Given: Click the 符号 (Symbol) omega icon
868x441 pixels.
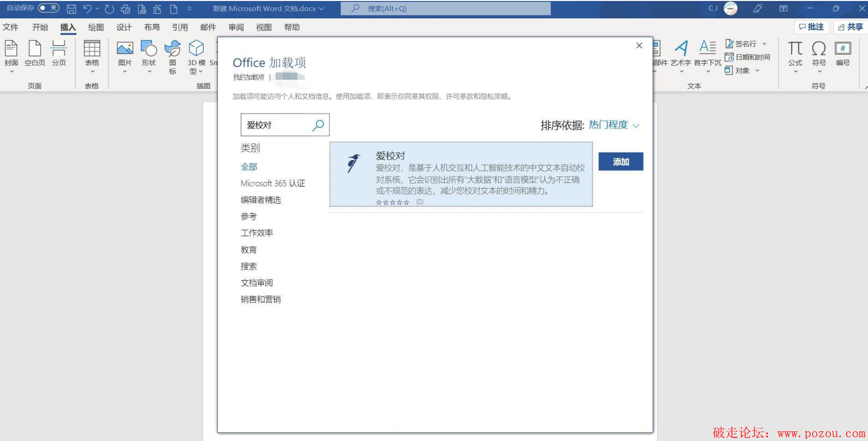Looking at the screenshot, I should pyautogui.click(x=819, y=48).
